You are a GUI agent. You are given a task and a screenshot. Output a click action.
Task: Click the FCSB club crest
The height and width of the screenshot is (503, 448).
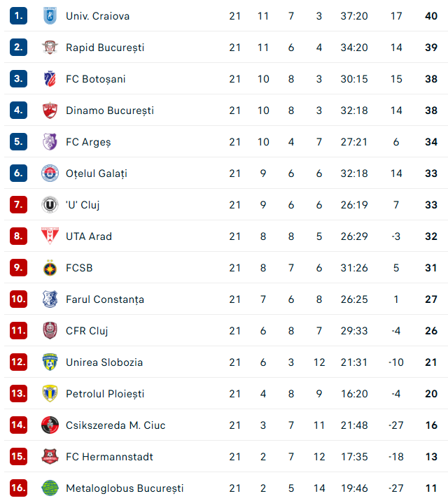(x=49, y=268)
